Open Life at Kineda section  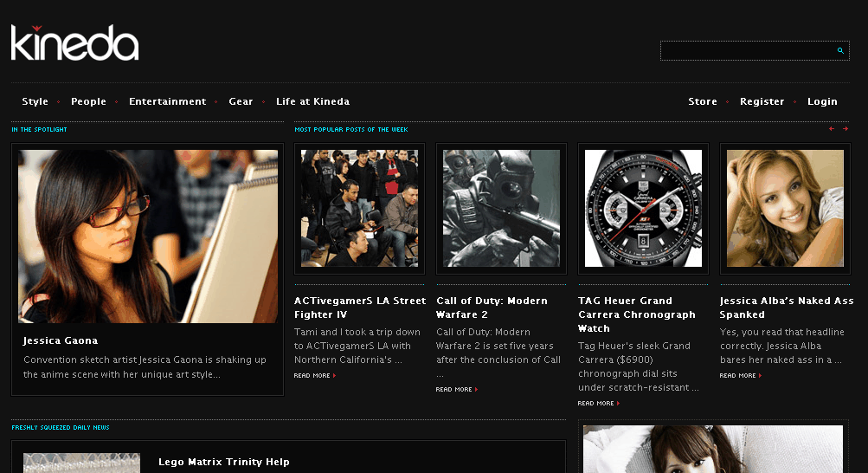(x=312, y=101)
